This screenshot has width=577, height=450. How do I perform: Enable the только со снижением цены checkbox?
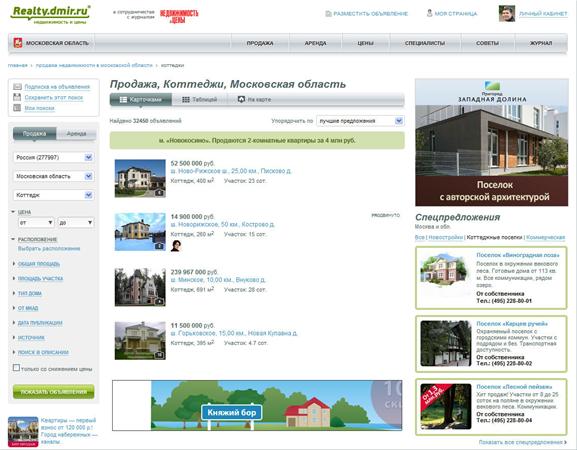pyautogui.click(x=16, y=368)
